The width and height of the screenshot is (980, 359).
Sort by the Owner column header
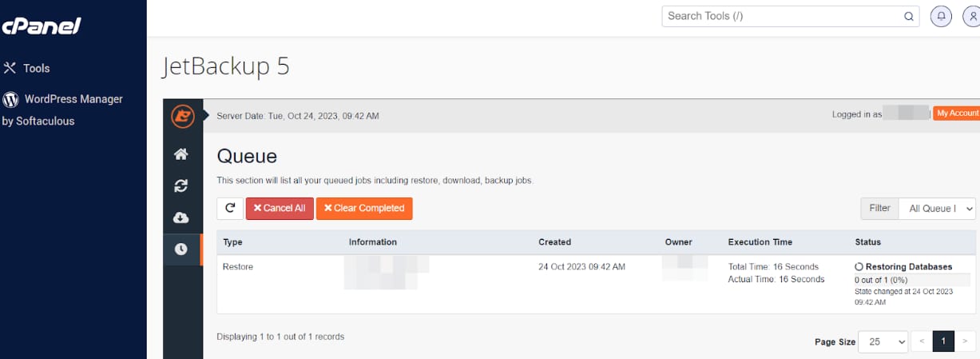679,242
